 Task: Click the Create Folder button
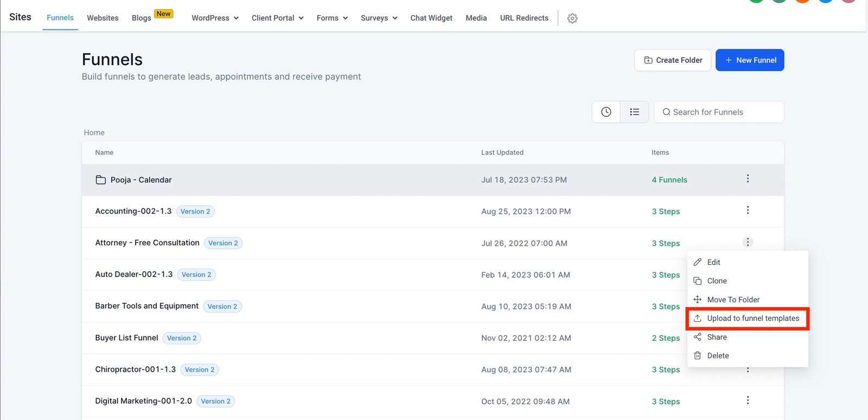(x=673, y=60)
